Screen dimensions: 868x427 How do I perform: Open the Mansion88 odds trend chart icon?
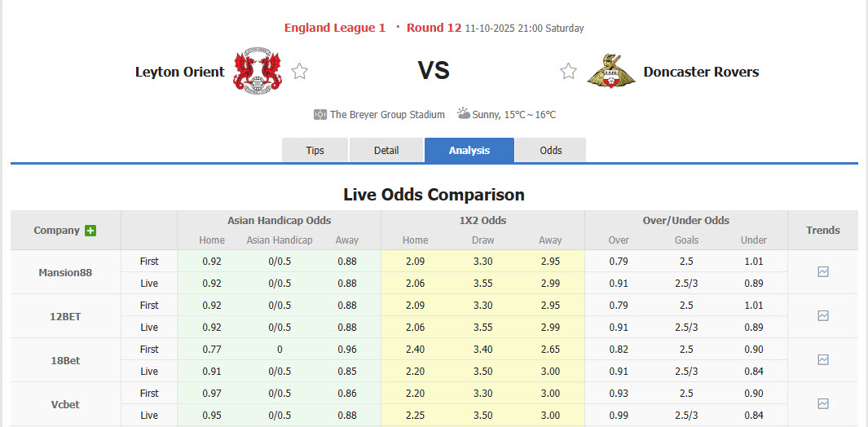pos(822,272)
